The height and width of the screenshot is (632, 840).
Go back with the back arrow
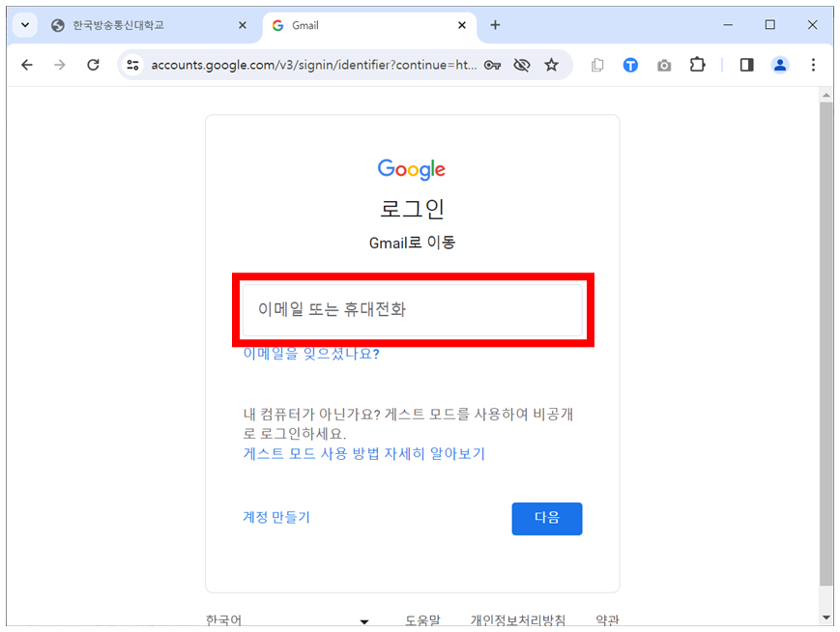click(x=27, y=65)
